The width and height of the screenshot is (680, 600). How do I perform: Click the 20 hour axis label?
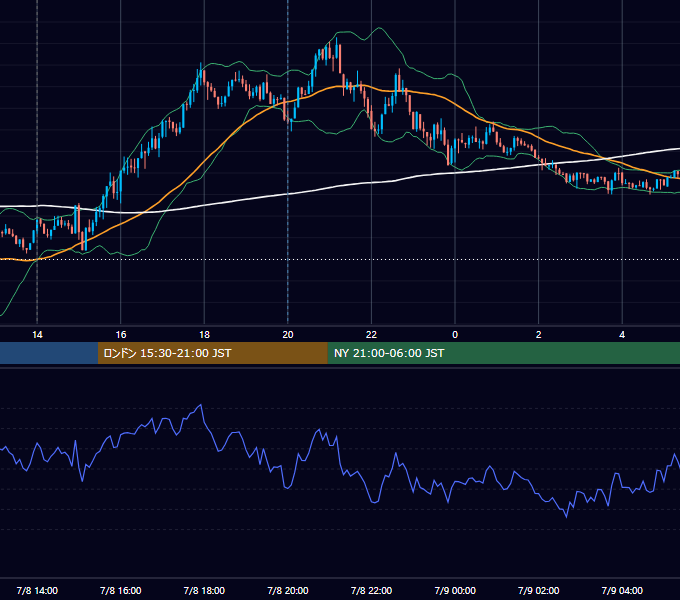[x=288, y=335]
